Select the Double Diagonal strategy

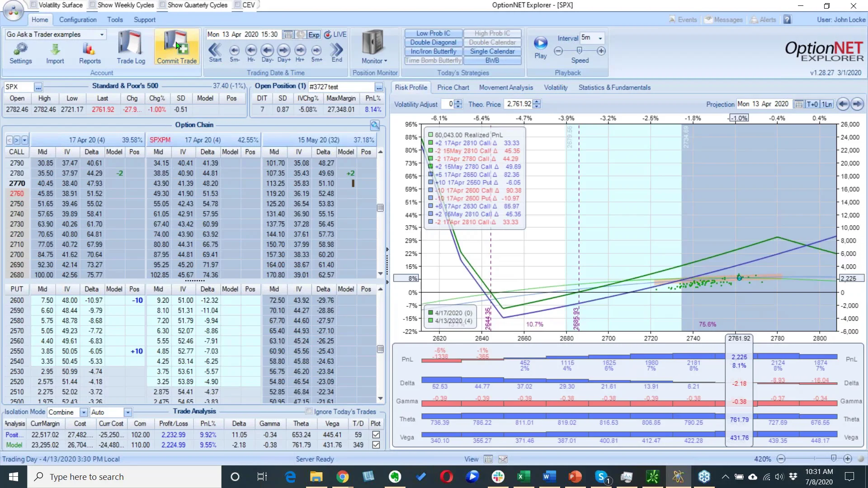click(x=433, y=42)
